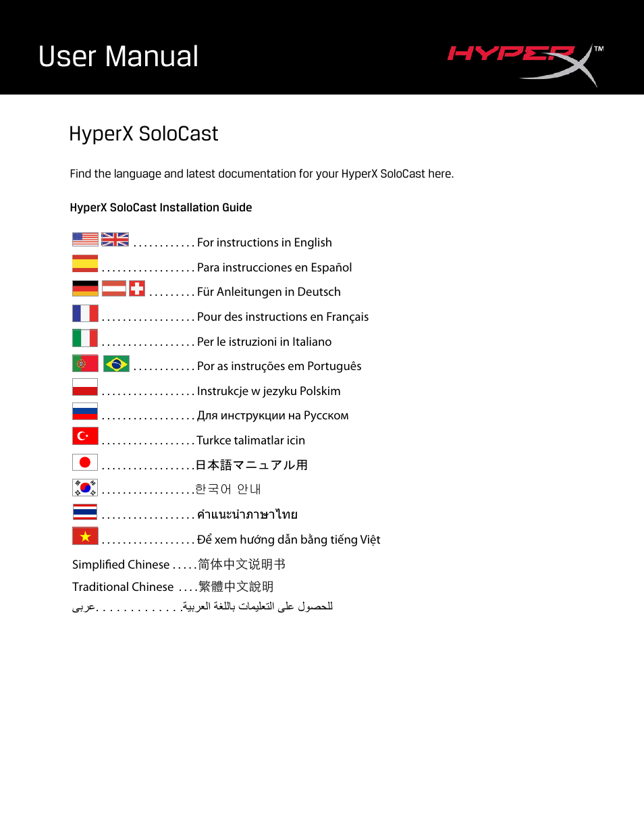The width and height of the screenshot is (644, 834).
Task: Click the HyperX logo in header
Action: pos(525,65)
